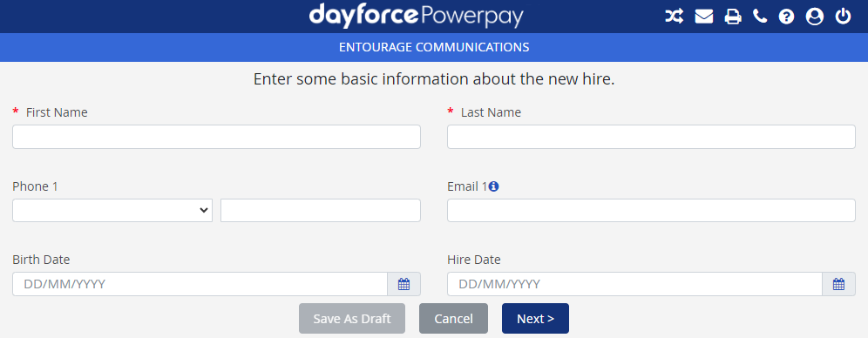This screenshot has width=868, height=338.
Task: Click the printer icon in header
Action: pos(733,17)
